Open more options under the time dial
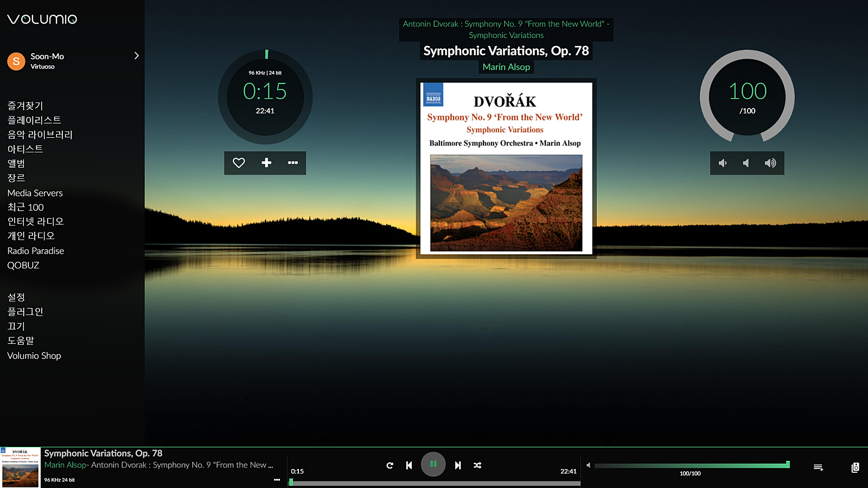This screenshot has width=868, height=488. pos(293,163)
